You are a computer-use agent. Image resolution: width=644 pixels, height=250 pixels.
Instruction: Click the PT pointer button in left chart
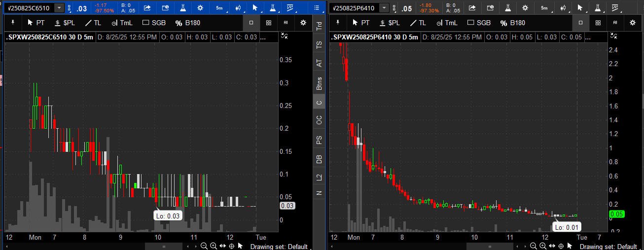click(x=36, y=23)
